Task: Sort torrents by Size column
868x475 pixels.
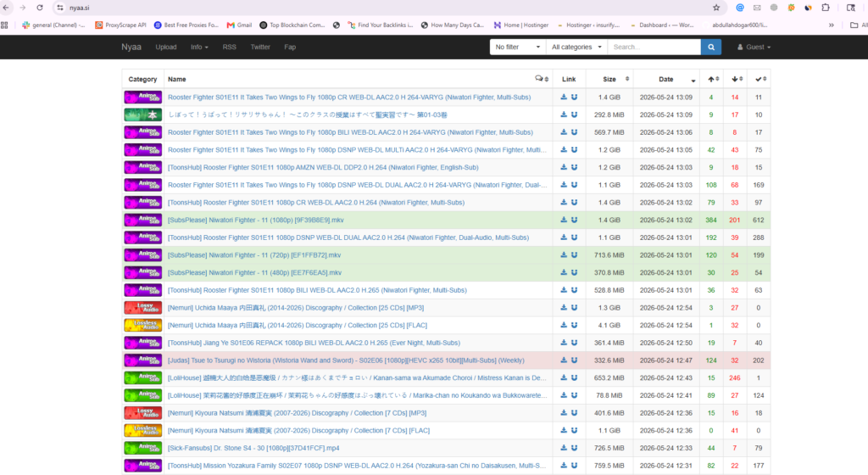Action: (609, 79)
